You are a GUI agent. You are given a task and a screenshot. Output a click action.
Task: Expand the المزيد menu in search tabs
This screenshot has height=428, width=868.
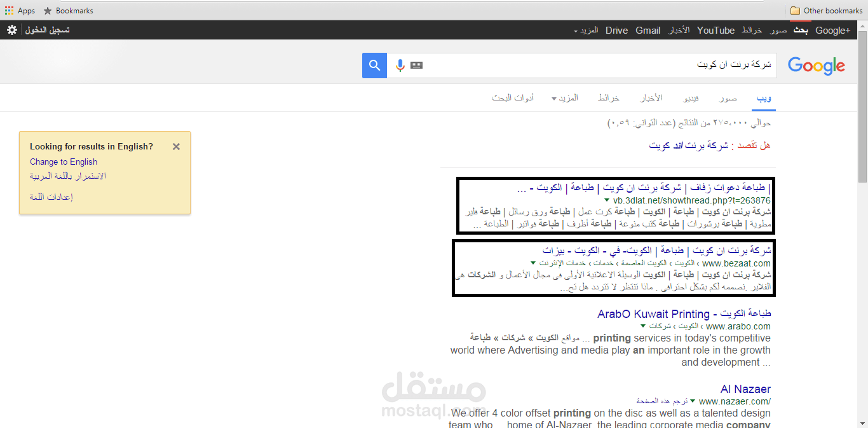565,98
